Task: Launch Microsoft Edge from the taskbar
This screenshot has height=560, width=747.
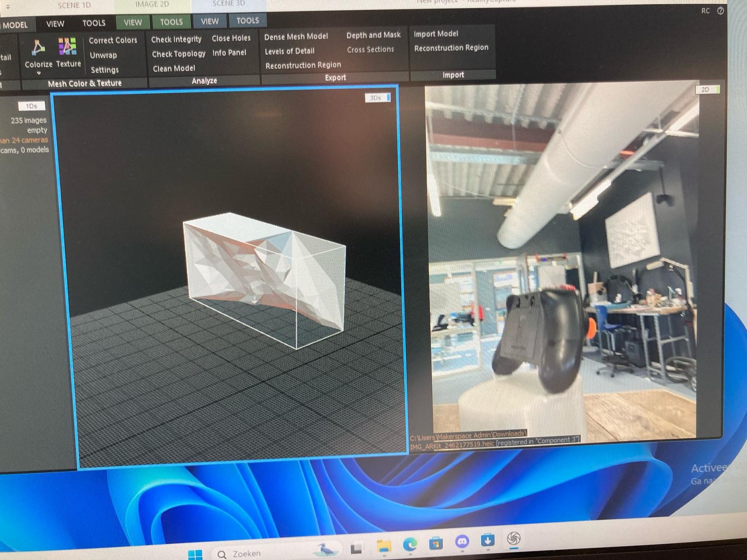Action: 410,544
